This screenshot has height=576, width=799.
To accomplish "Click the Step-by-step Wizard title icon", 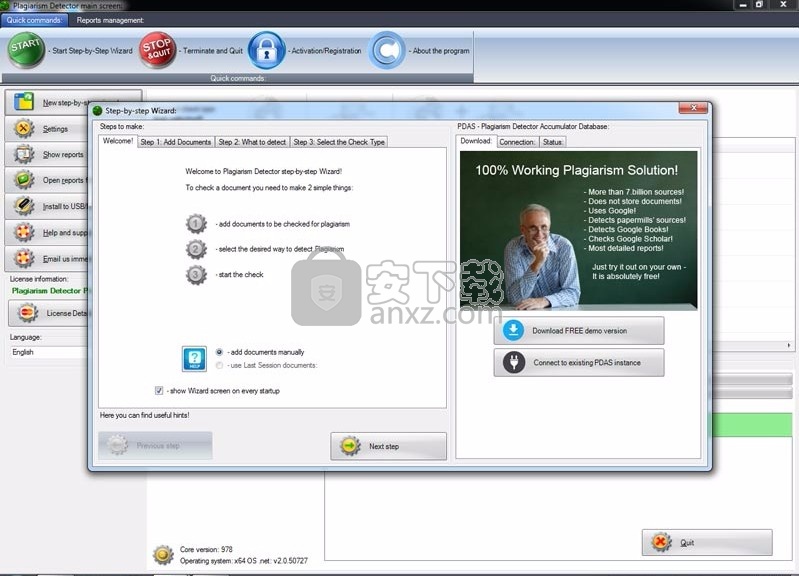I will 97,111.
